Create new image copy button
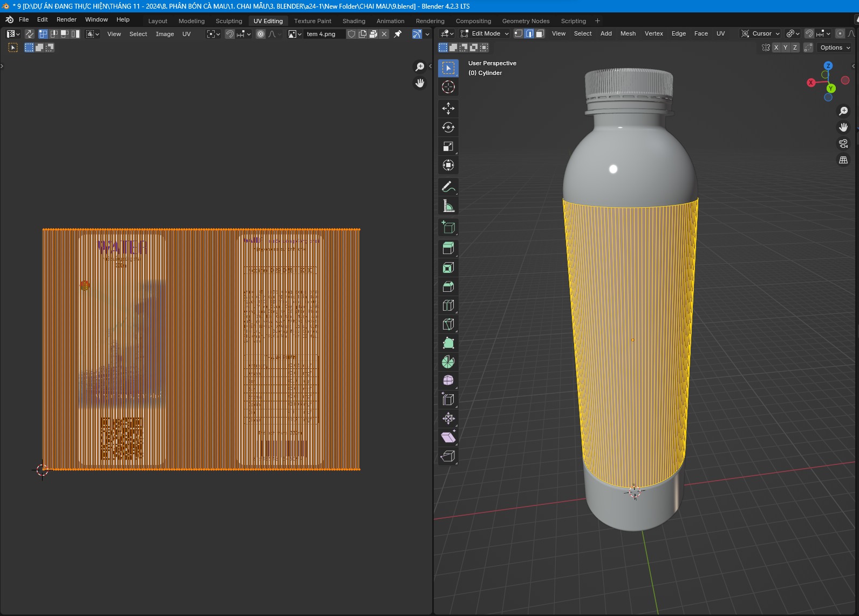 (x=363, y=34)
